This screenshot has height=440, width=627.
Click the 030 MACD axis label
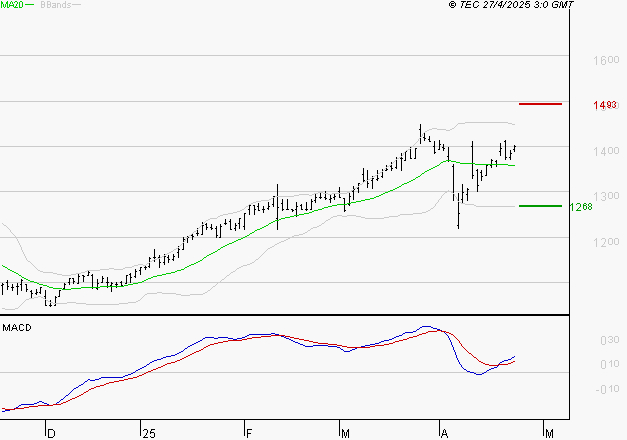[x=609, y=340]
